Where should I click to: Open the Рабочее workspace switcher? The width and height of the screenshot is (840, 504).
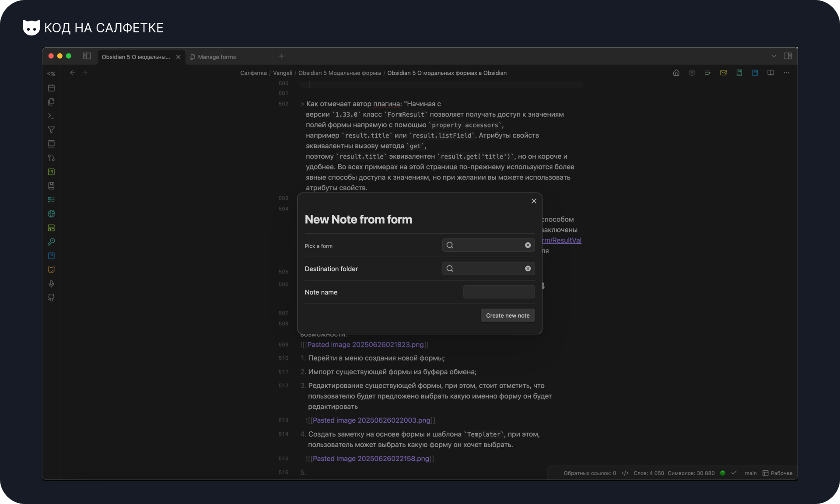point(777,473)
